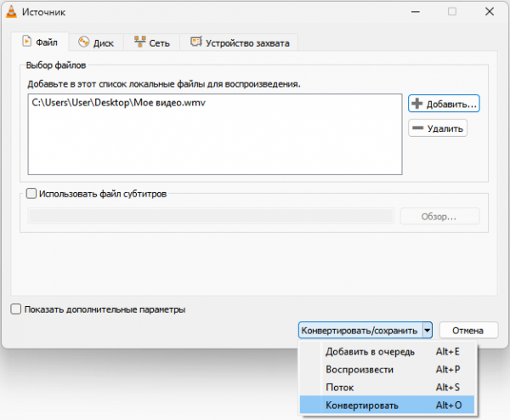Screen dimensions: 510x420
Task: Expand the Конвертировать/сохранить dropdown arrow
Action: click(x=427, y=331)
